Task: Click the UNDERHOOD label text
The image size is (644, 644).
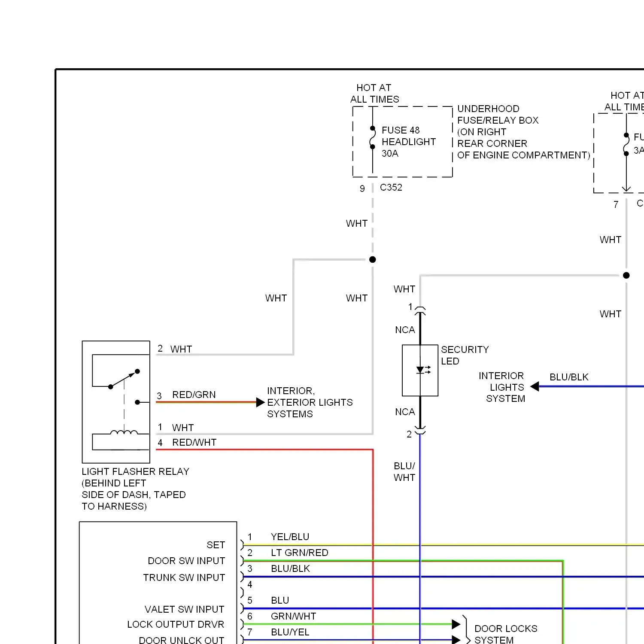Action: click(x=488, y=109)
